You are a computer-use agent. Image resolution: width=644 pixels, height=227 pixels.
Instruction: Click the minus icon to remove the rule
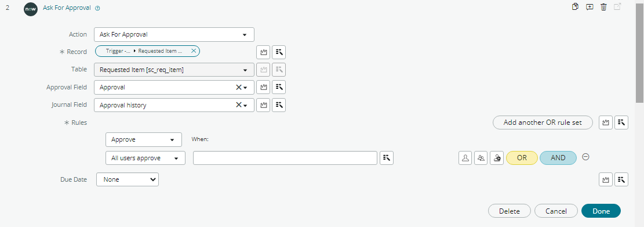(x=586, y=157)
